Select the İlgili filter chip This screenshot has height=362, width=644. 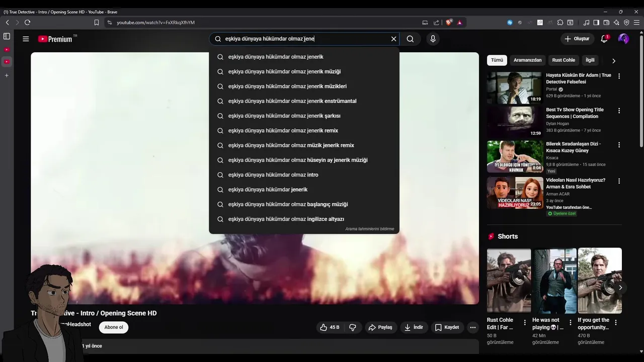click(590, 60)
